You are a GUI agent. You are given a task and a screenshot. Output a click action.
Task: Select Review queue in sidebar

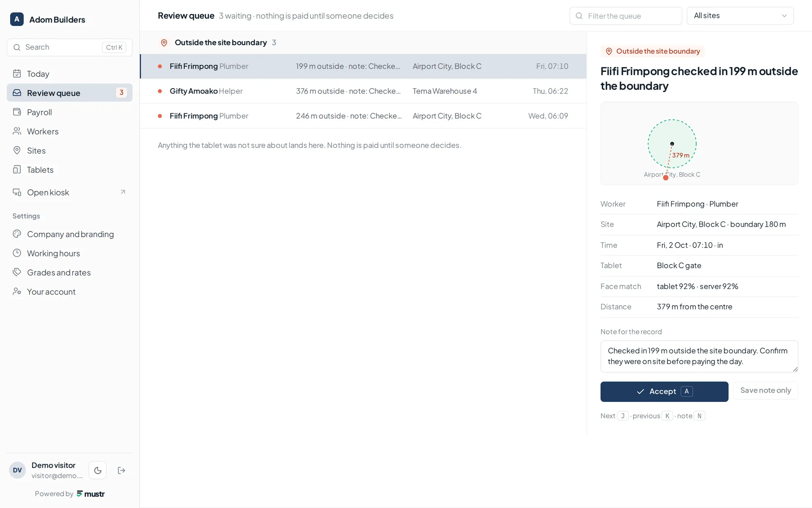pyautogui.click(x=69, y=93)
